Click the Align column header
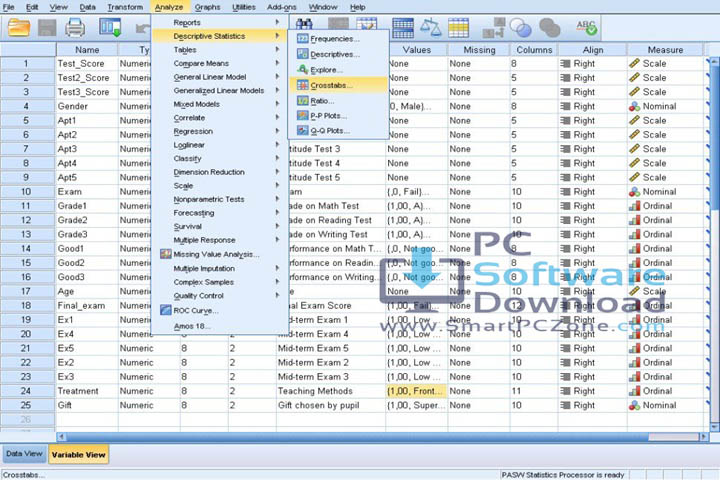The height and width of the screenshot is (480, 720). [593, 50]
